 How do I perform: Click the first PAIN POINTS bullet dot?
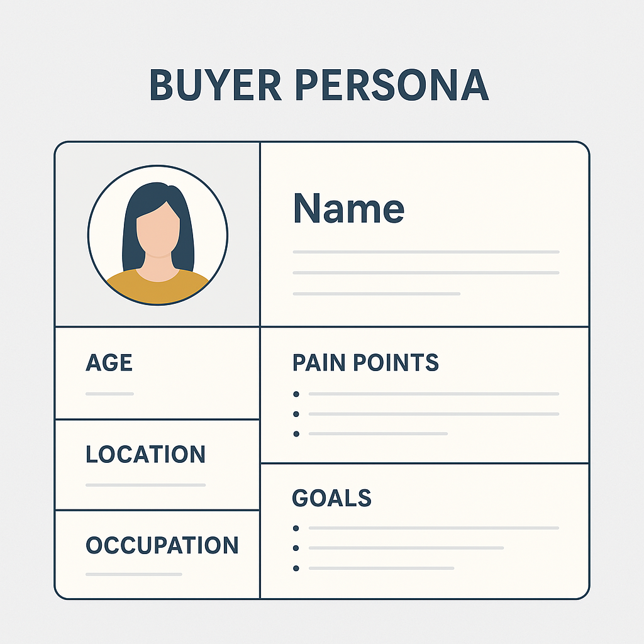tap(296, 394)
